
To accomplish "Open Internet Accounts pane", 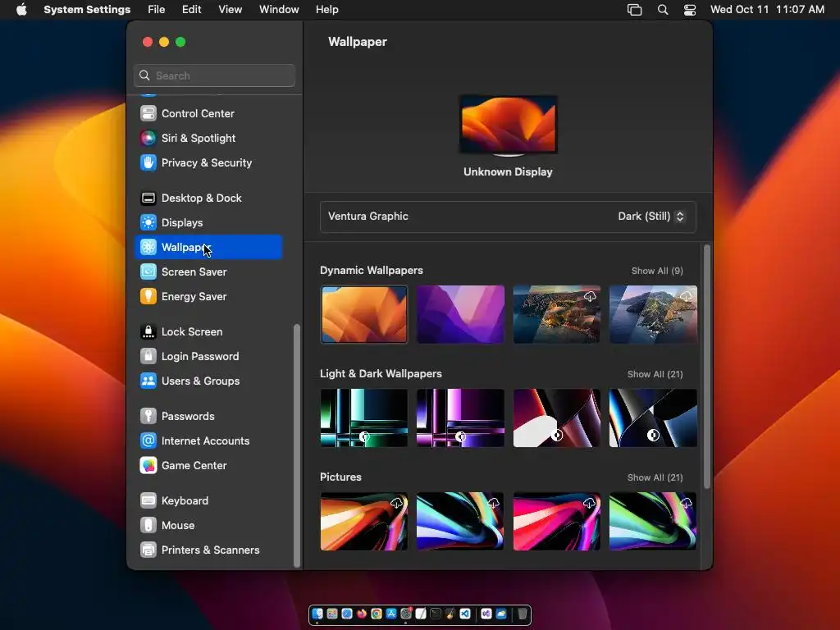I will coord(208,441).
